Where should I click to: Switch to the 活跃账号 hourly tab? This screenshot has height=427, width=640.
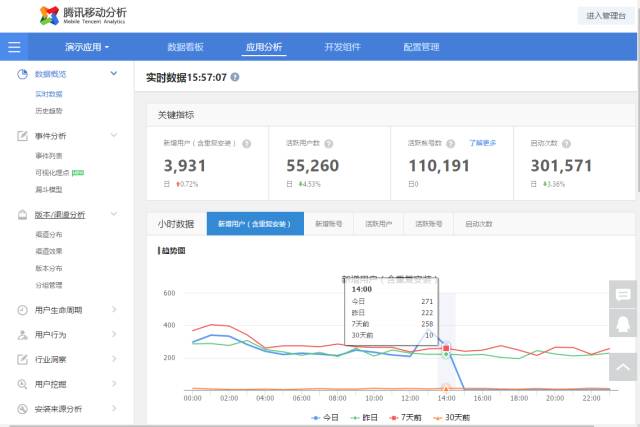[x=429, y=224]
